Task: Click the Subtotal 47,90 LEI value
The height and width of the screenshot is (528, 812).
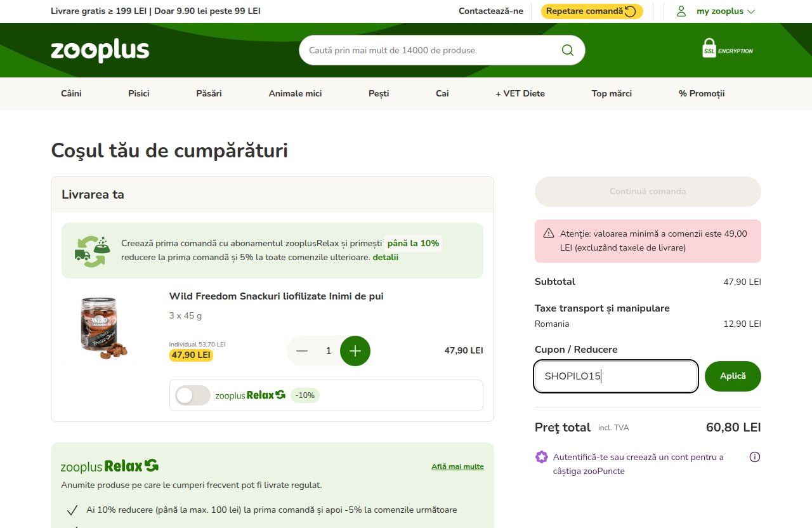Action: (742, 282)
